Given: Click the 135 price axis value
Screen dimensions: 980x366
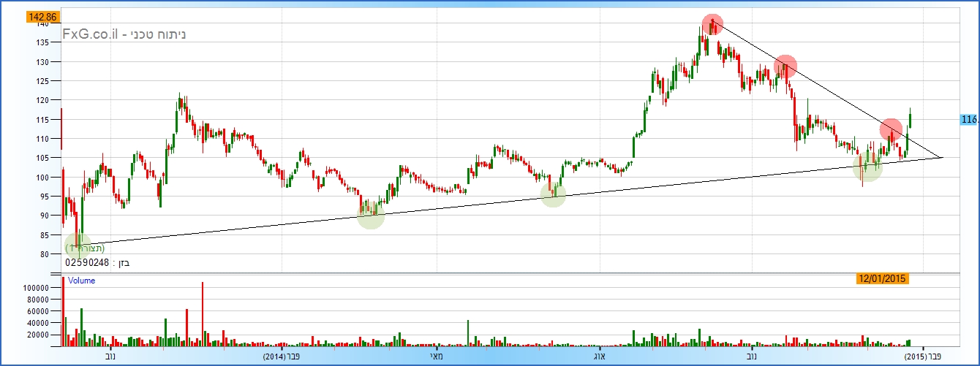Looking at the screenshot, I should (x=42, y=42).
